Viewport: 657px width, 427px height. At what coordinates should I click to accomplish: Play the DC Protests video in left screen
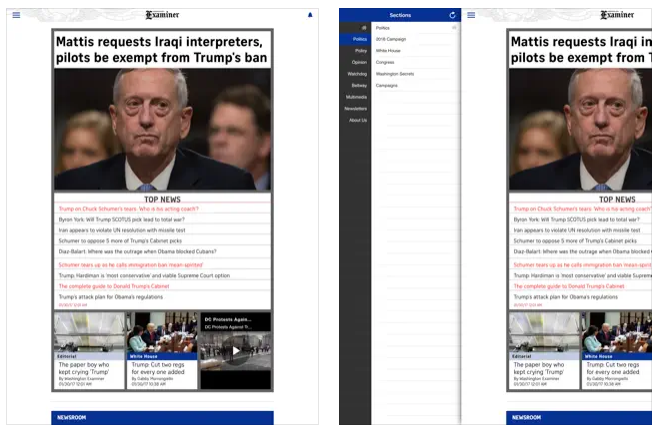point(236,351)
